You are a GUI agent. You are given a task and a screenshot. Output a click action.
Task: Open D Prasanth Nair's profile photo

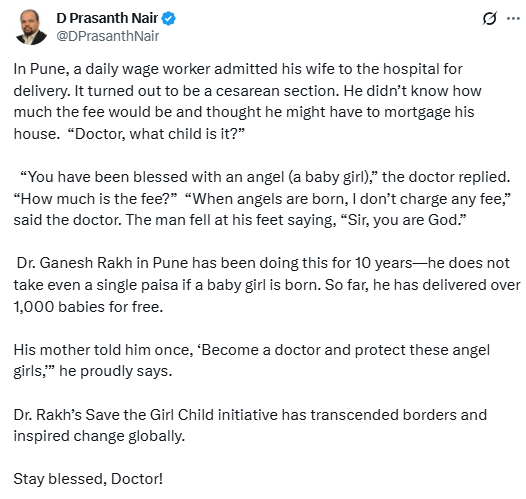click(x=31, y=27)
